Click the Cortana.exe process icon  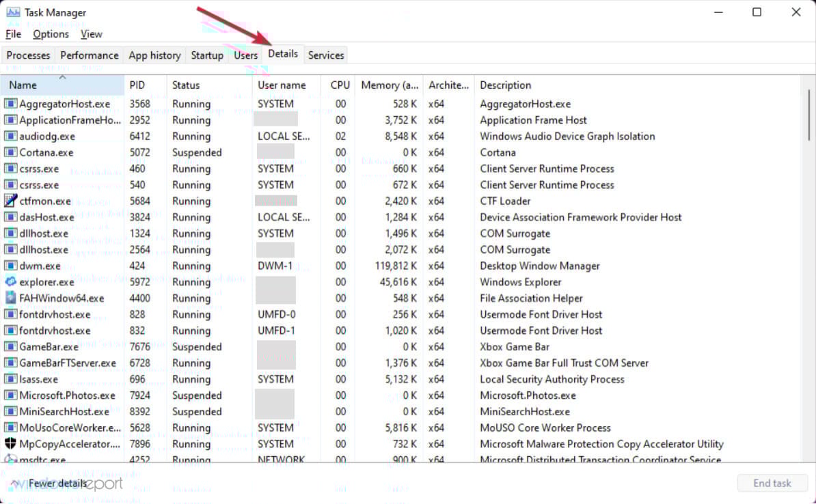8,152
